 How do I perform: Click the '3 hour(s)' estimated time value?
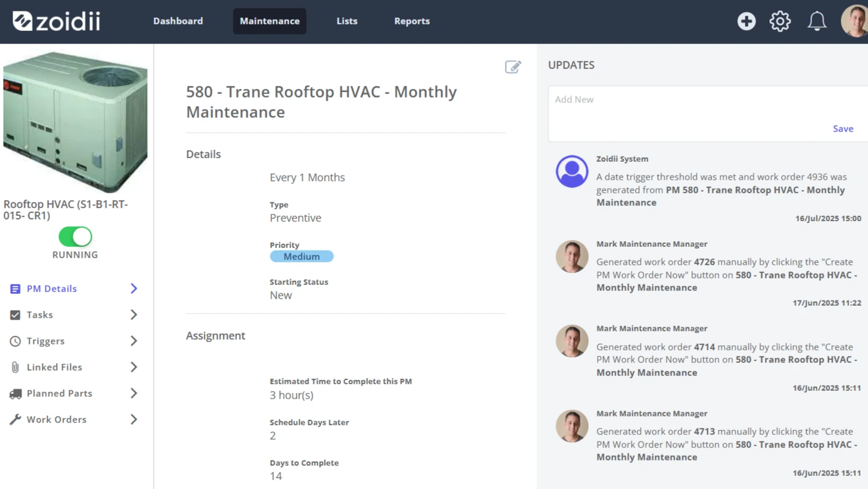click(x=292, y=395)
